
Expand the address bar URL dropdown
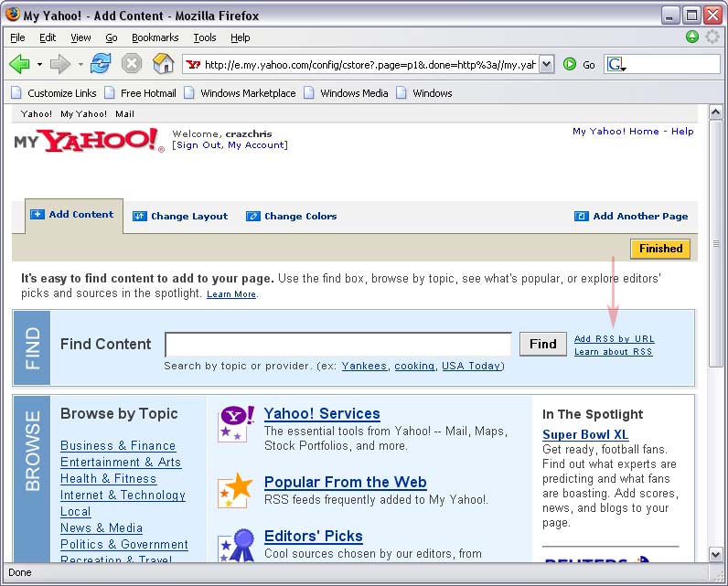[x=546, y=64]
